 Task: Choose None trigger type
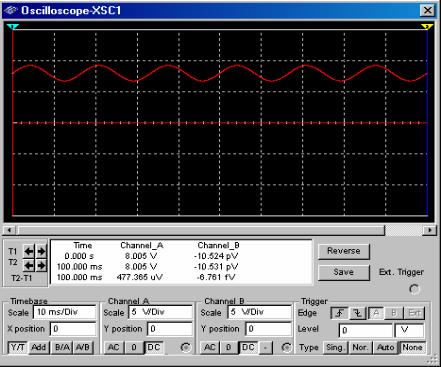[x=412, y=347]
